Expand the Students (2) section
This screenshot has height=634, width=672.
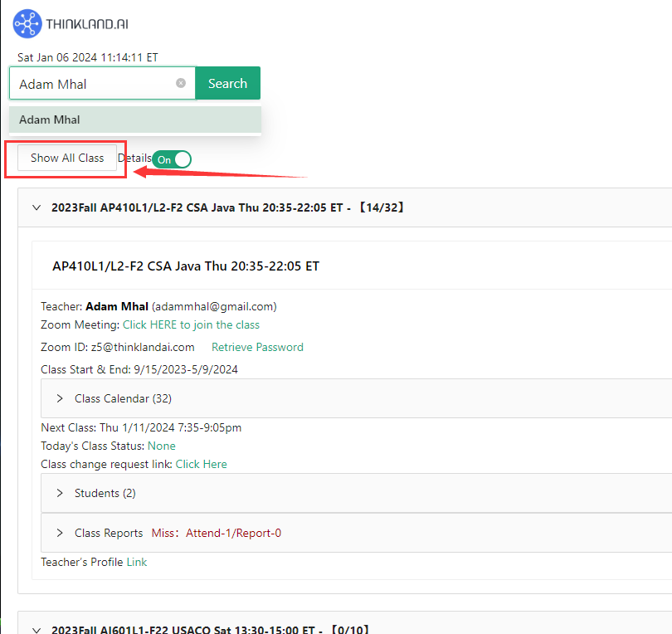[105, 493]
